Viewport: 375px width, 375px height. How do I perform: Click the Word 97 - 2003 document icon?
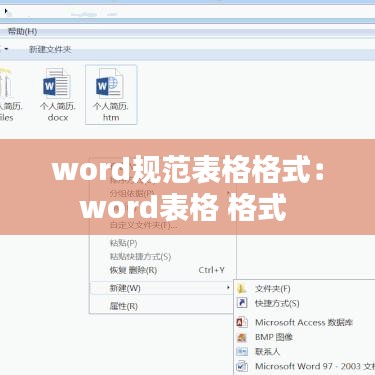pyautogui.click(x=242, y=366)
